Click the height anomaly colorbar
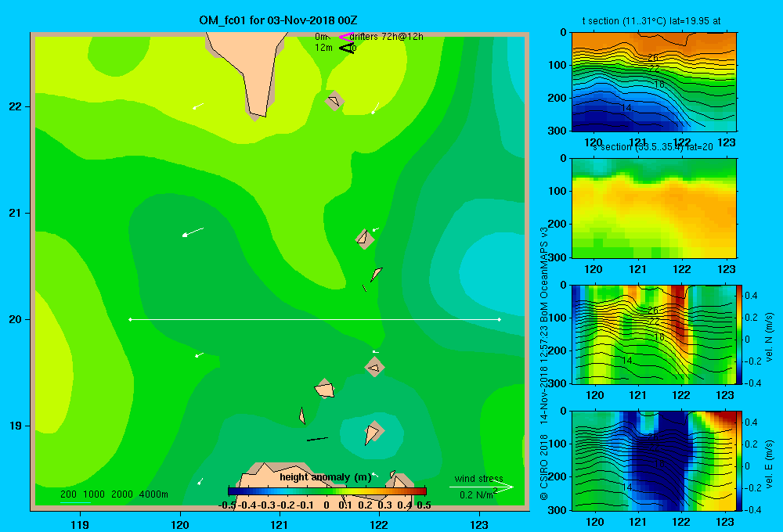Image resolution: width=783 pixels, height=532 pixels. click(x=327, y=491)
